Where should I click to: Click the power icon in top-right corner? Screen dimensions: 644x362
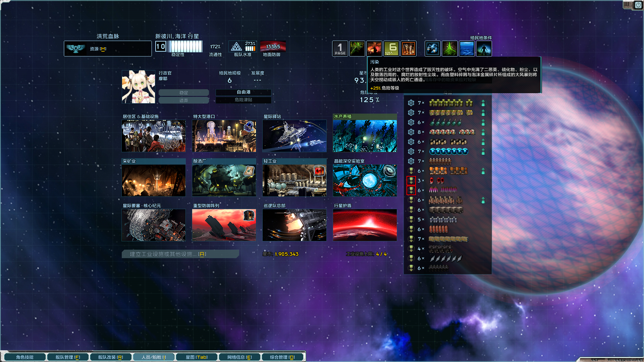point(638,5)
